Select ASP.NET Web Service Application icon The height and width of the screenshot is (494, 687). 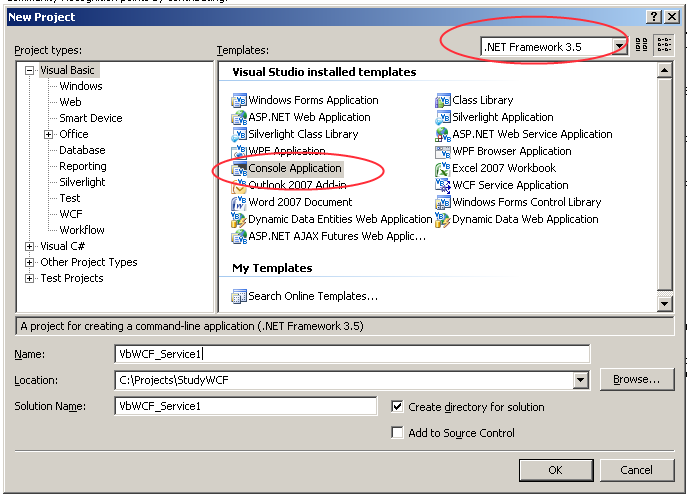443,134
